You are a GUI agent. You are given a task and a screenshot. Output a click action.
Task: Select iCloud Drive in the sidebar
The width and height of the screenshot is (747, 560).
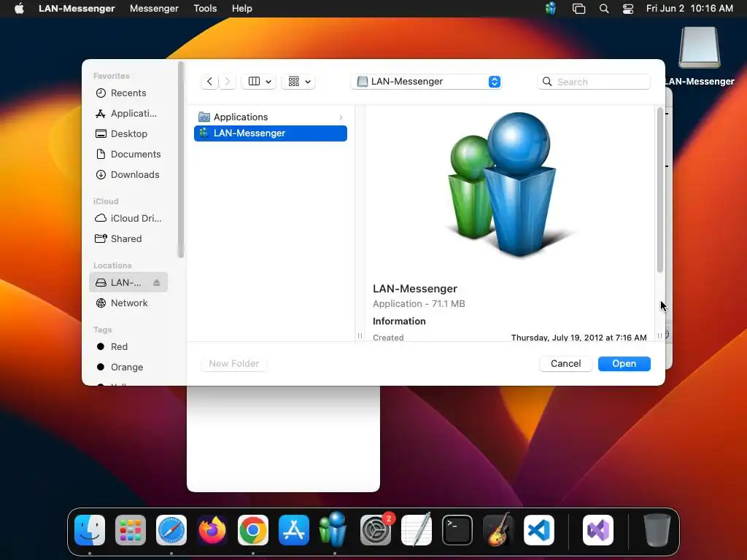point(128,218)
